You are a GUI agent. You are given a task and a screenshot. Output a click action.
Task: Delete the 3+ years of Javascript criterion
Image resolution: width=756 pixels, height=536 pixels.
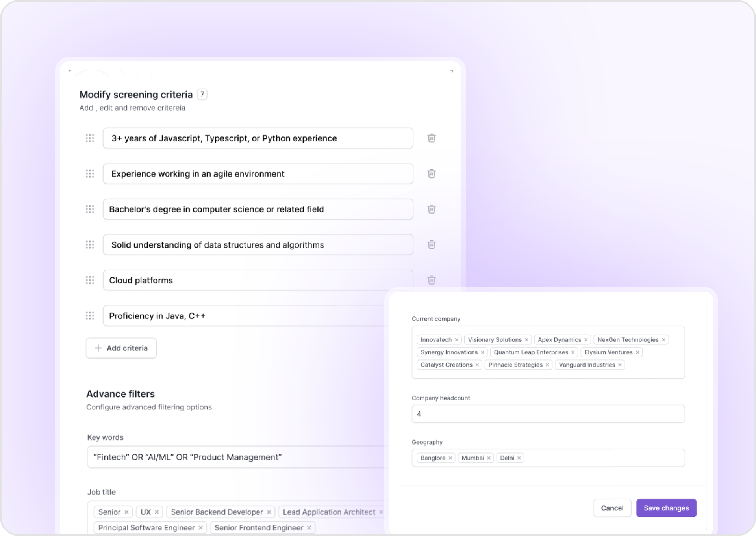(x=432, y=138)
